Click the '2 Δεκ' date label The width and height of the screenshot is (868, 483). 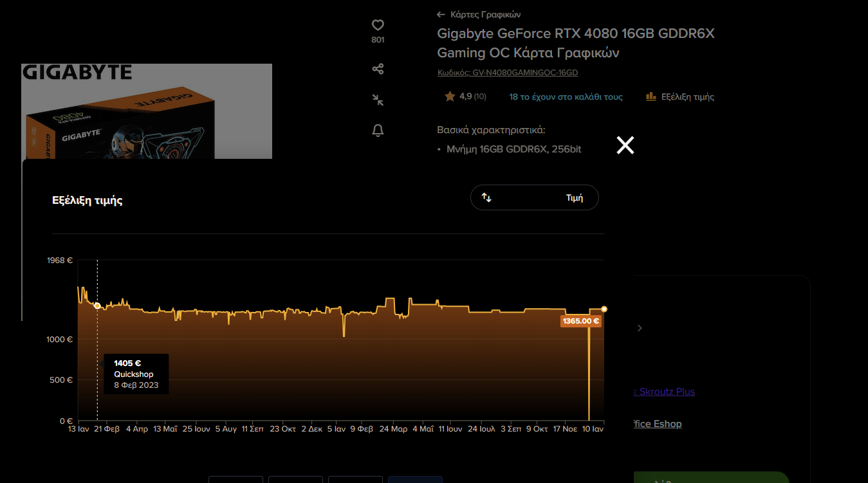311,428
